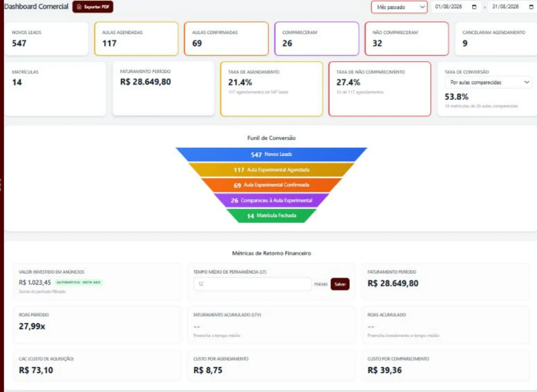Click the Matrículas value 14
This screenshot has height=392, width=537.
coord(17,82)
